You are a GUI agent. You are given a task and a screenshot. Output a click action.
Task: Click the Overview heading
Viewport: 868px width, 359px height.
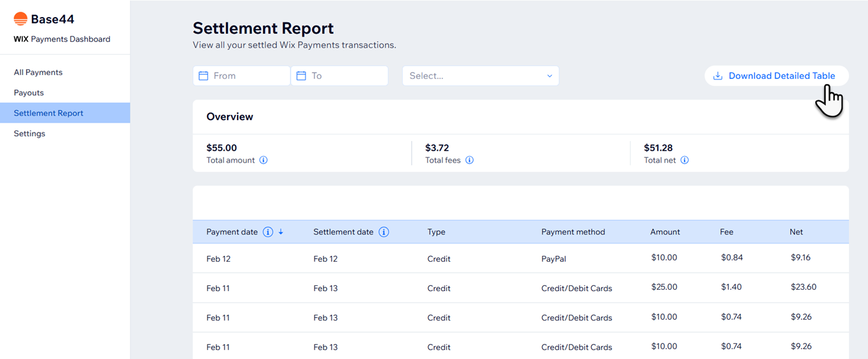(230, 117)
